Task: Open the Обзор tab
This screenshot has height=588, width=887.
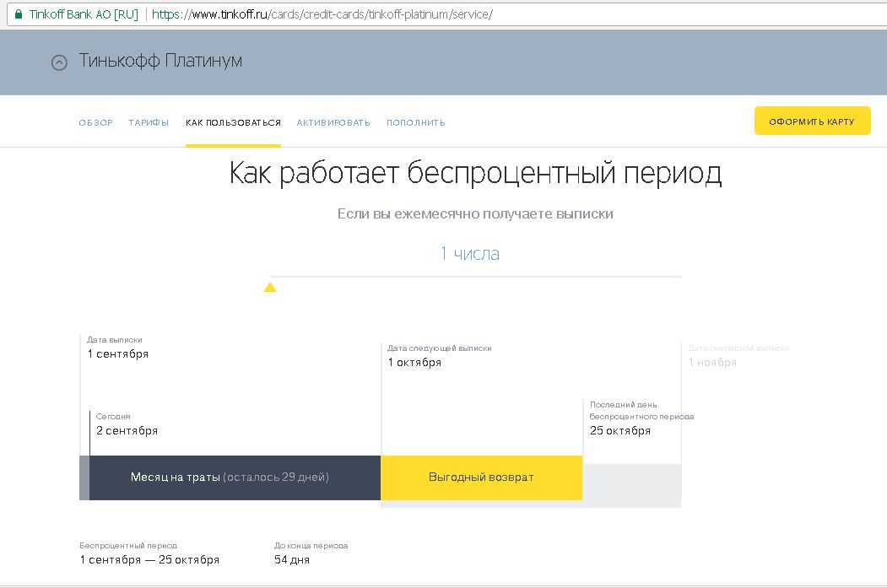Action: [x=96, y=122]
